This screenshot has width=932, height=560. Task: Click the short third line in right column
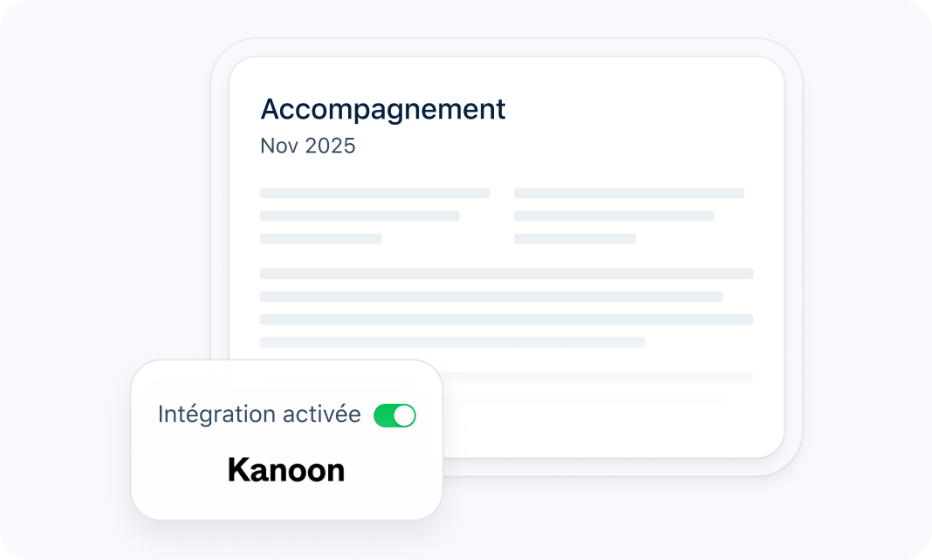(575, 238)
